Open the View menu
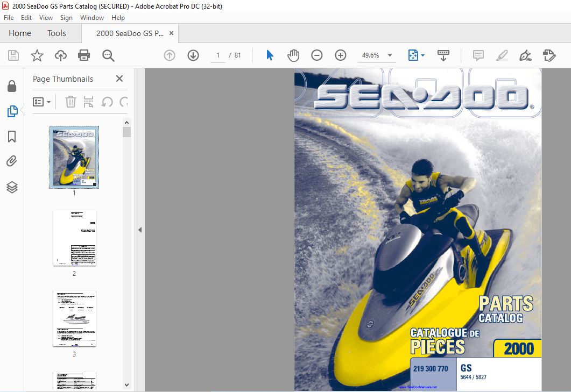571x392 pixels. click(x=46, y=17)
